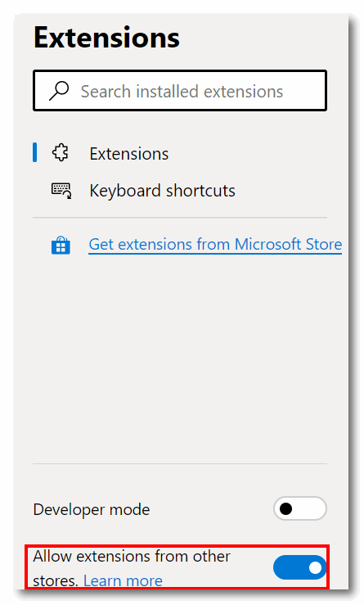Click the black knob of Developer mode switch

point(285,509)
